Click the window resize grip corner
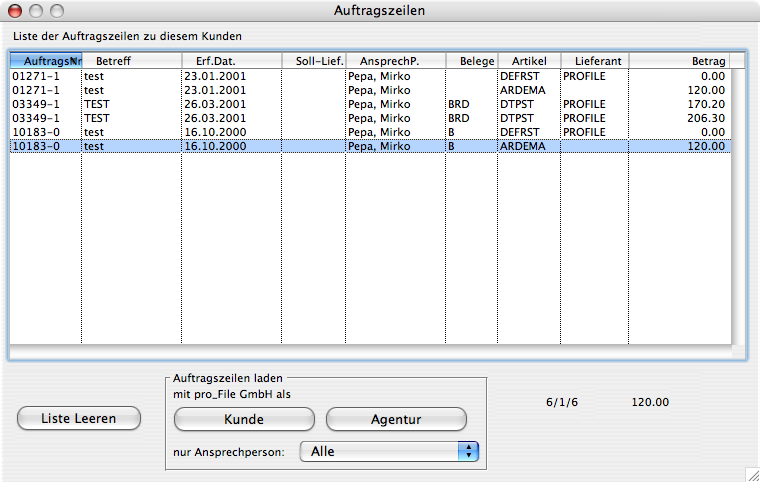 click(x=751, y=473)
